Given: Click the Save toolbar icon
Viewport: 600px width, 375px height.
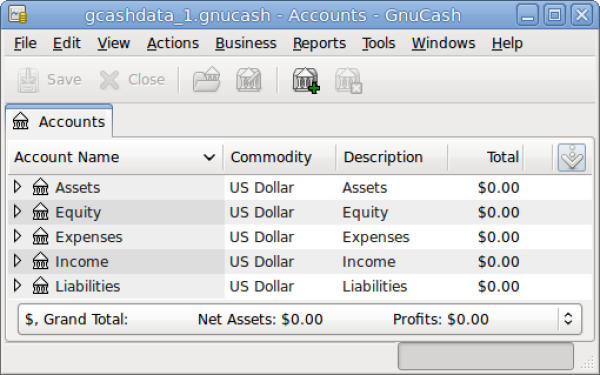Looking at the screenshot, I should (28, 80).
